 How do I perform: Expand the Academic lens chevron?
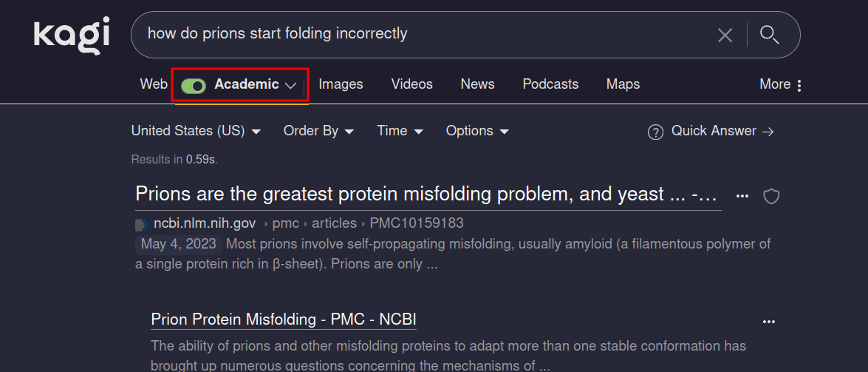(291, 85)
